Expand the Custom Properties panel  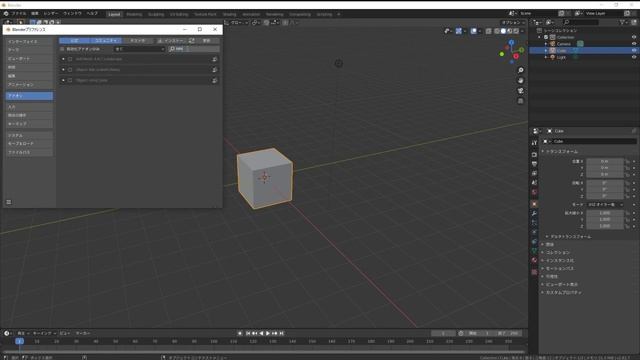click(x=563, y=293)
